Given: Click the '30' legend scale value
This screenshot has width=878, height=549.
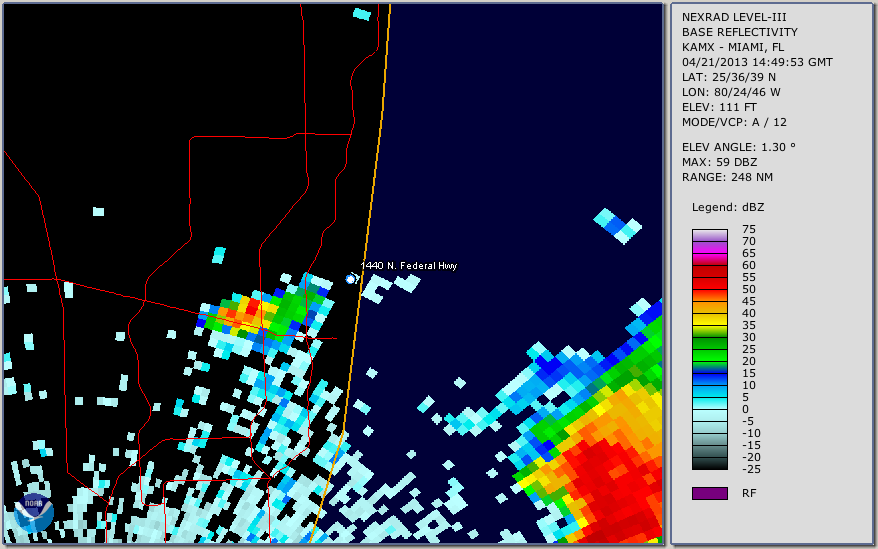Looking at the screenshot, I should 749,337.
